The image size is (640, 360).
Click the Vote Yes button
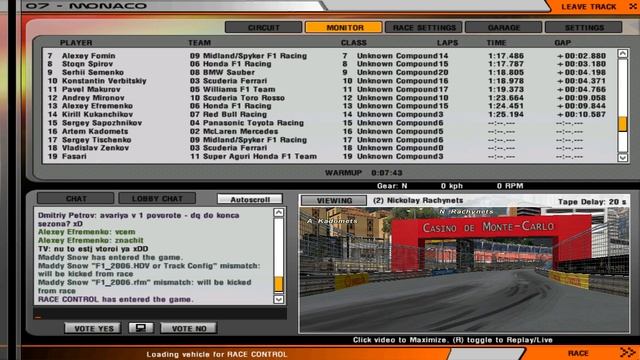pos(92,328)
